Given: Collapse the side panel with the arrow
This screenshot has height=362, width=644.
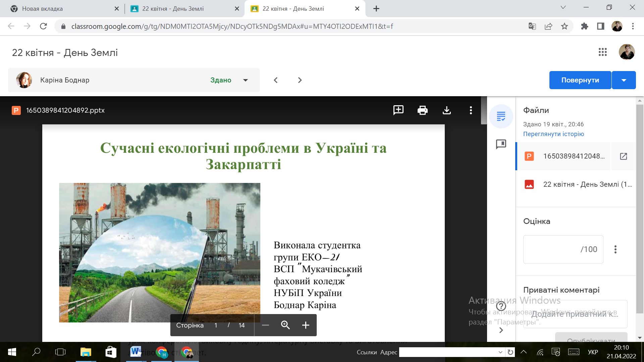Looking at the screenshot, I should (501, 330).
